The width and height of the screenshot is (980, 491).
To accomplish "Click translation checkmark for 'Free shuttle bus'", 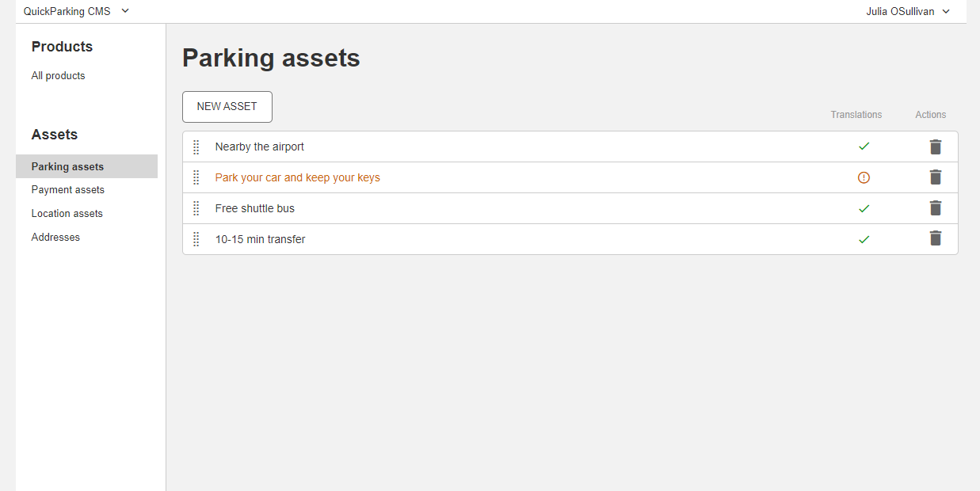I will (864, 208).
